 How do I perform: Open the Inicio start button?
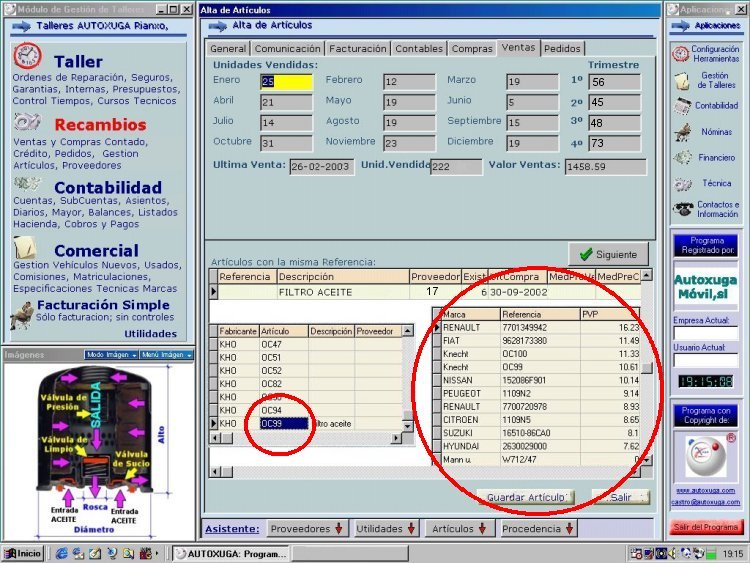click(23, 553)
